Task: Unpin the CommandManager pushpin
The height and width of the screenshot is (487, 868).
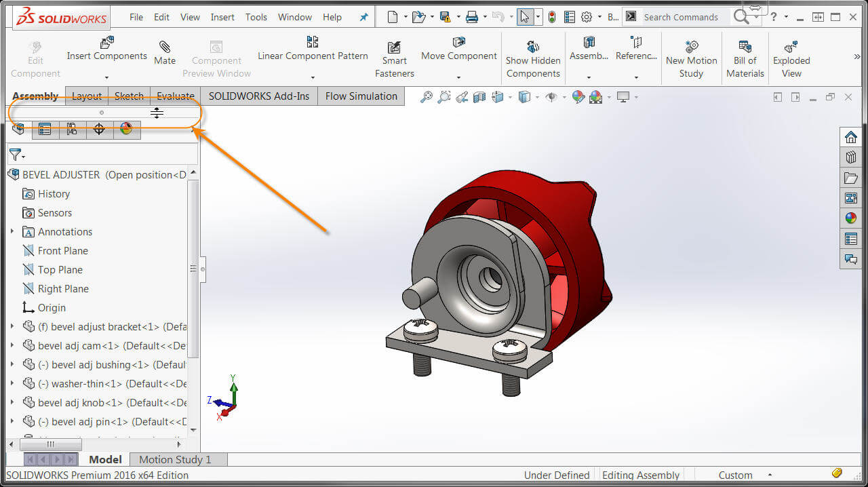Action: pos(364,16)
